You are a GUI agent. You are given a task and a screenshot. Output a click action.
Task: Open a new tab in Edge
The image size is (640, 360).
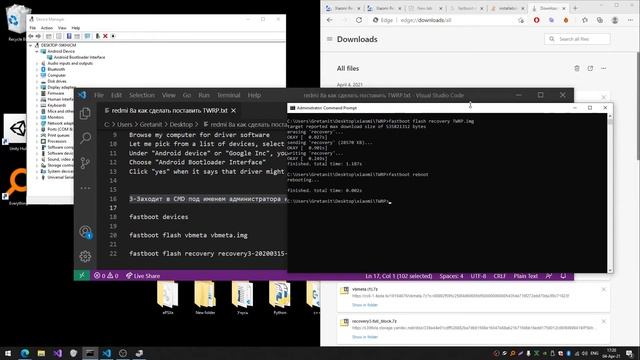pos(576,8)
